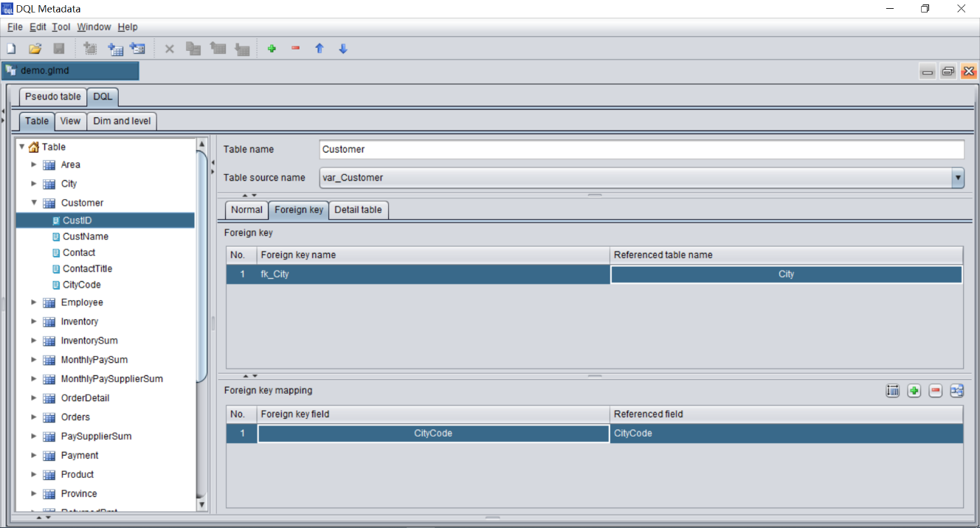Click the red minus icon in the main toolbar
980x528 pixels.
click(296, 49)
